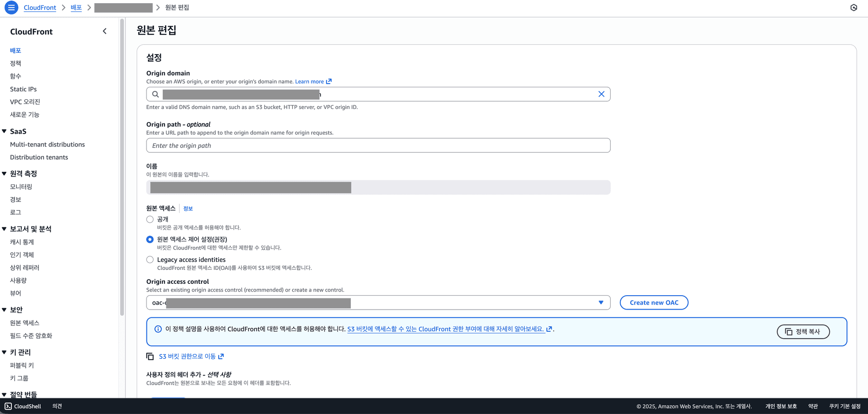The image size is (868, 414).
Task: Choose the Legacy access identities radio option
Action: (x=150, y=260)
